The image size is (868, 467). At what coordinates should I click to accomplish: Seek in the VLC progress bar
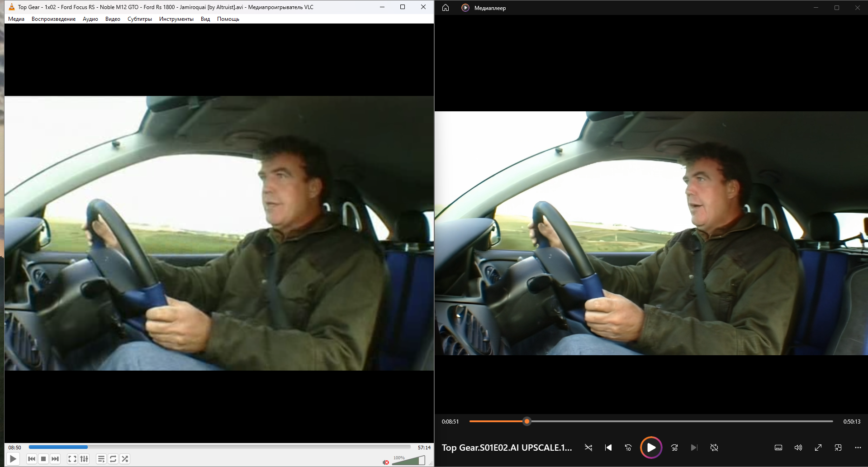[220, 447]
